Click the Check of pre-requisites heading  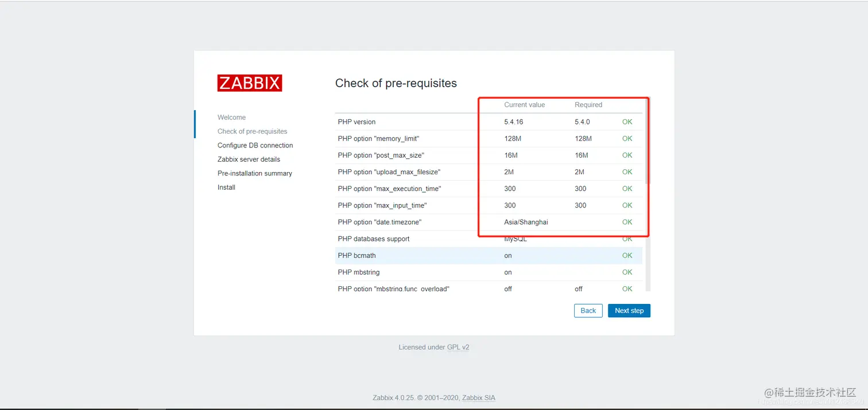tap(396, 83)
